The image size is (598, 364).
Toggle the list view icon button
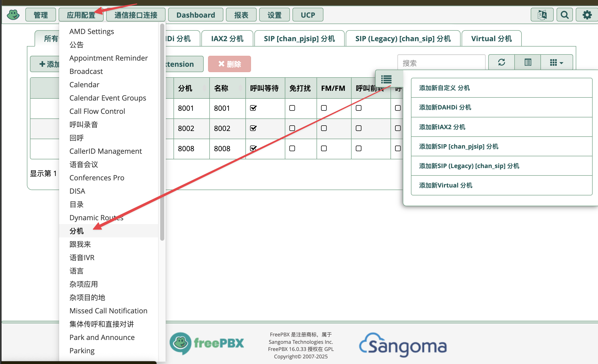click(528, 62)
